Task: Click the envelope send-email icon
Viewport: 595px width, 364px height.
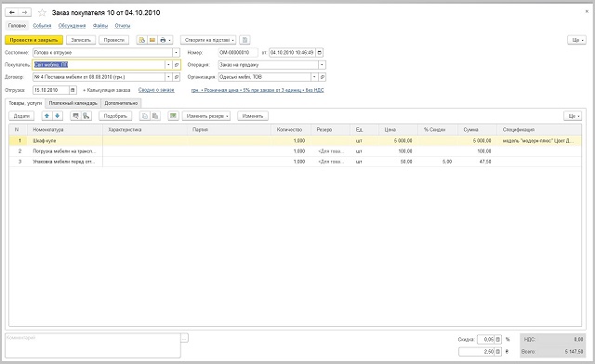Action: point(152,40)
